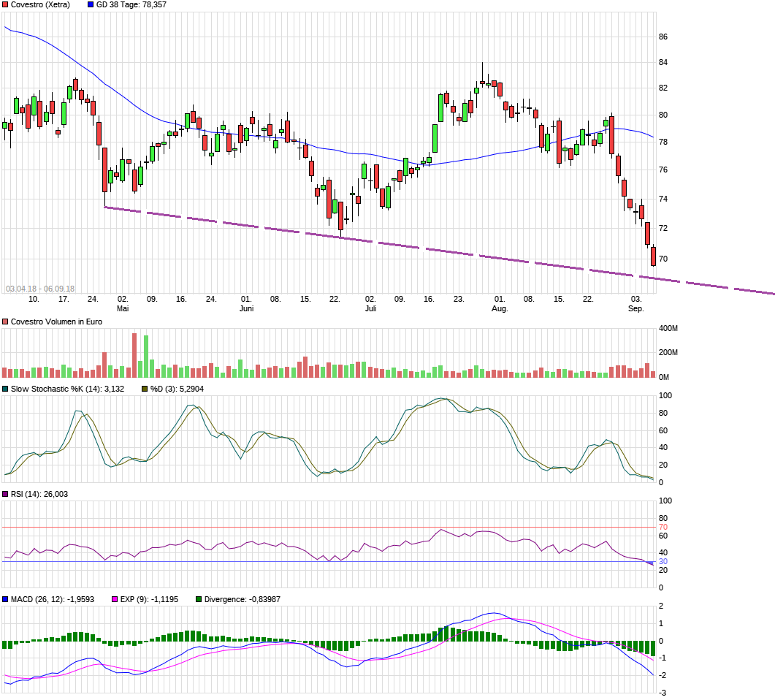This screenshot has width=775, height=700.
Task: Select the Slow Stochastic %K legend swatch
Action: coord(5,389)
